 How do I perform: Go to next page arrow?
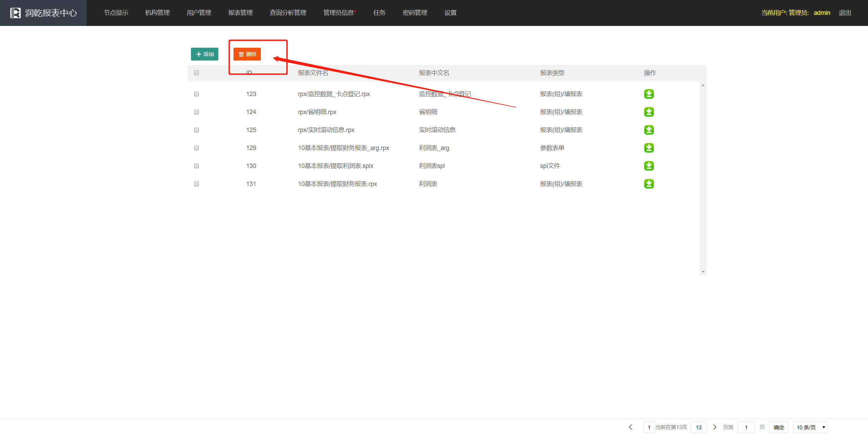(715, 427)
